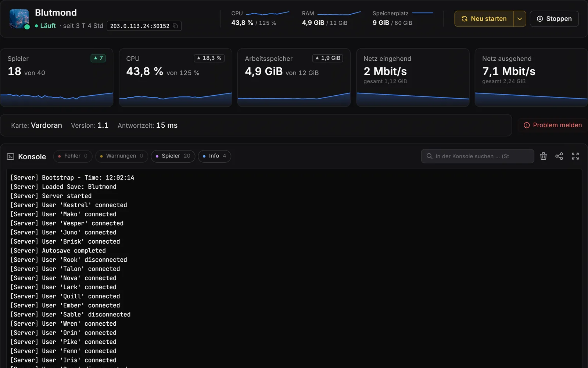
Task: Open the CPU stat card
Action: tap(175, 78)
